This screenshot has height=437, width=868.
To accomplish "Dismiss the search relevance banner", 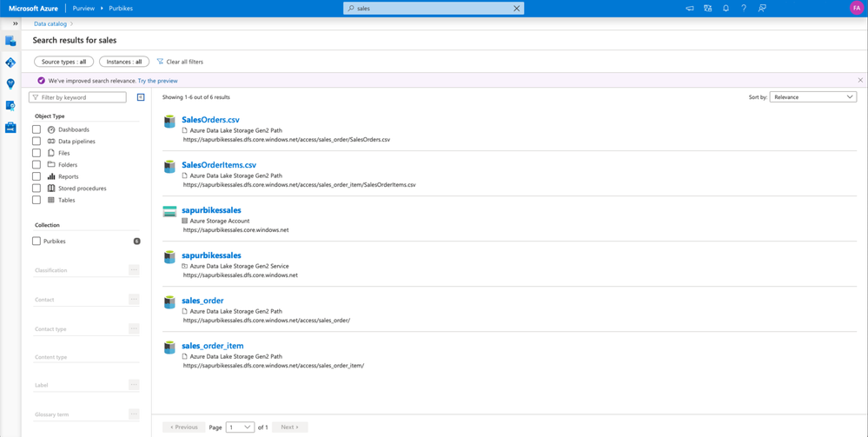I will pos(860,80).
